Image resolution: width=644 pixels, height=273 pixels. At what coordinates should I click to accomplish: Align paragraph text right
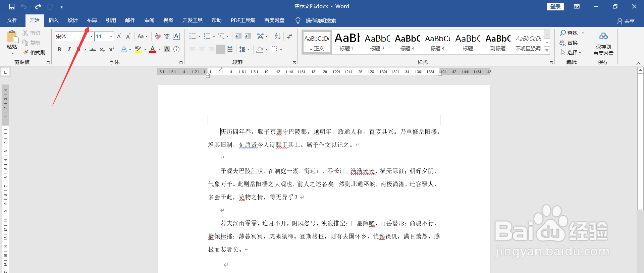point(211,50)
